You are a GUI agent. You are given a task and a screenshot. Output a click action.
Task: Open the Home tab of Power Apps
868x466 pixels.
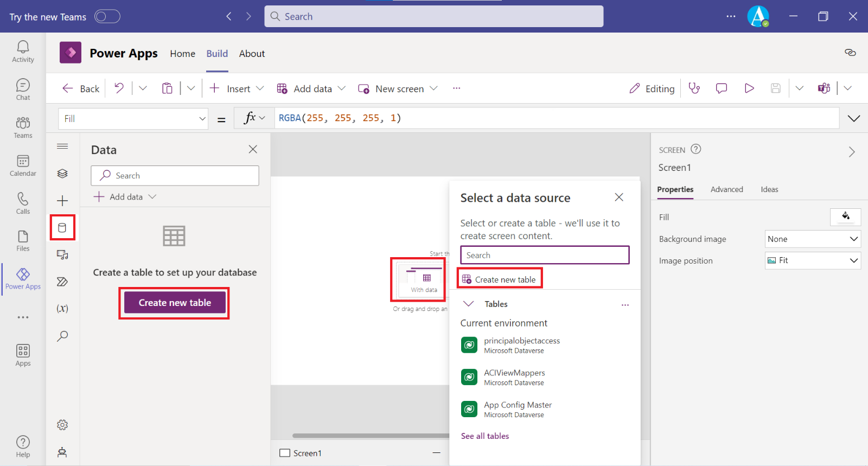click(182, 54)
